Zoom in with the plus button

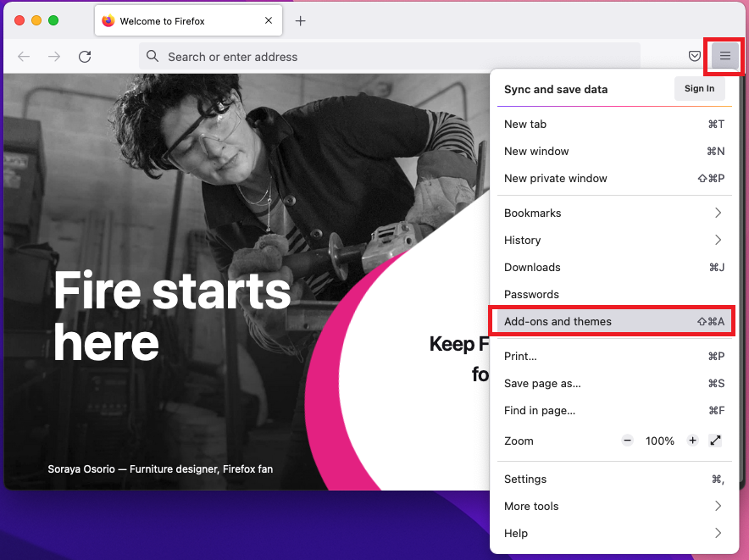click(692, 441)
